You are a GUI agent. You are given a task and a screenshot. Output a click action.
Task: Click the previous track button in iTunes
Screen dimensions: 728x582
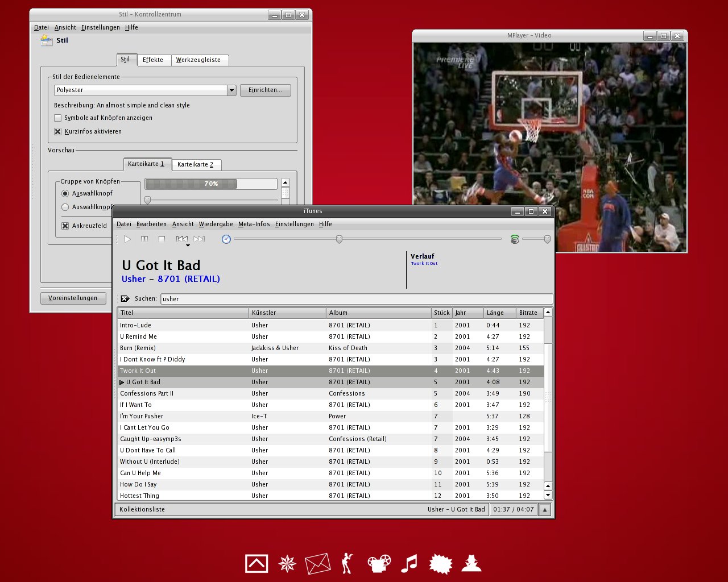(x=181, y=239)
